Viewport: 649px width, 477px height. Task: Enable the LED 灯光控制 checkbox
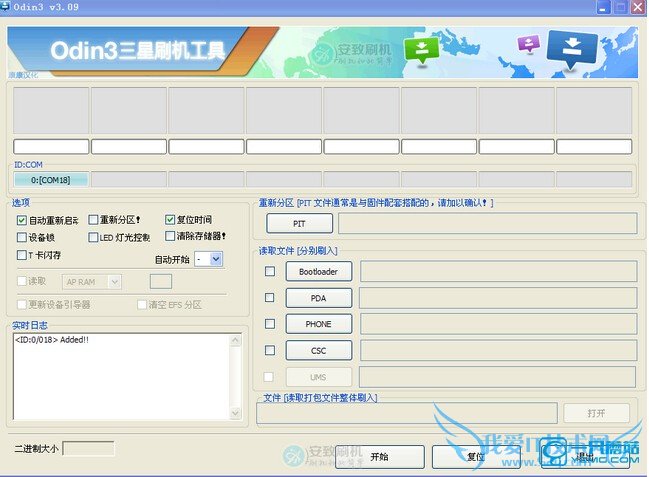pos(93,238)
